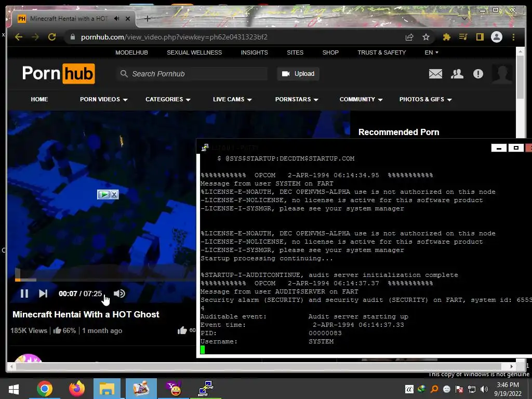Screen dimensions: 532x399
Task: Open a new browser tab with plus
Action: [x=147, y=19]
